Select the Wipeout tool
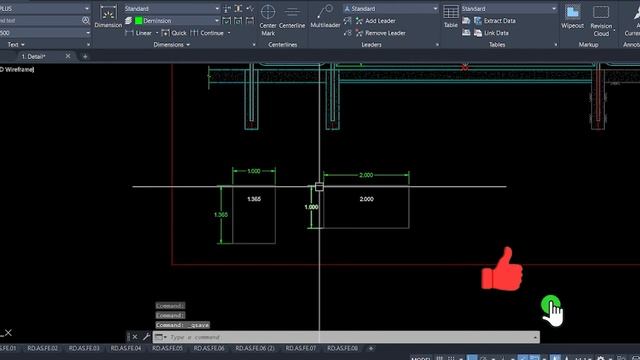Viewport: 640px width, 360px height. [x=572, y=16]
